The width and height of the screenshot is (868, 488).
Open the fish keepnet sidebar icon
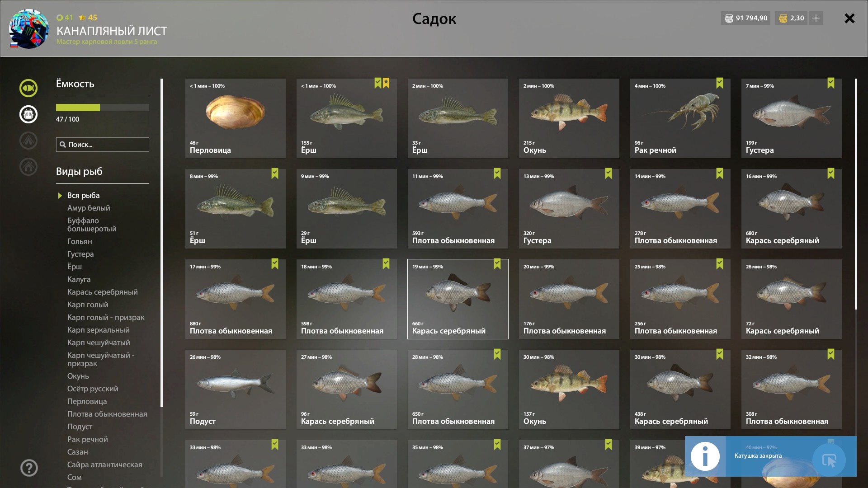pyautogui.click(x=28, y=88)
